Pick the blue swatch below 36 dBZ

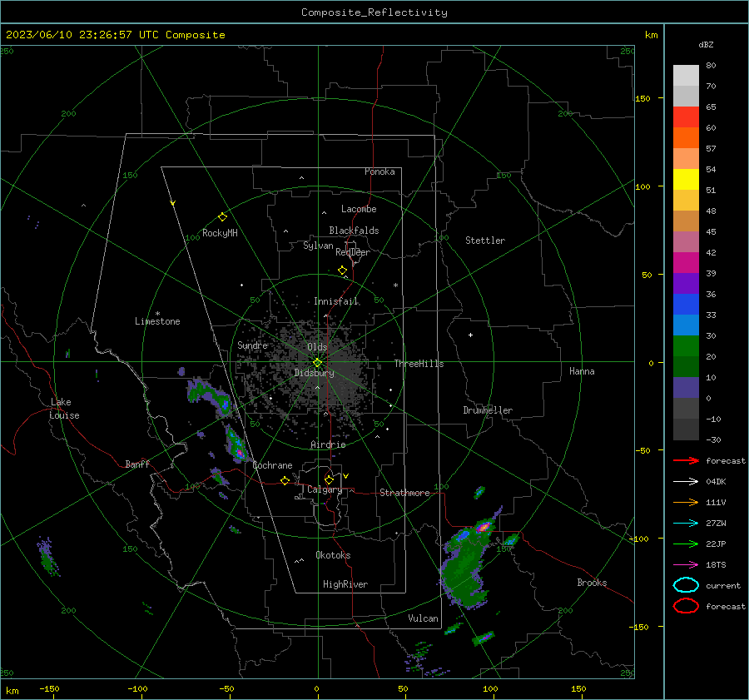[x=686, y=305]
